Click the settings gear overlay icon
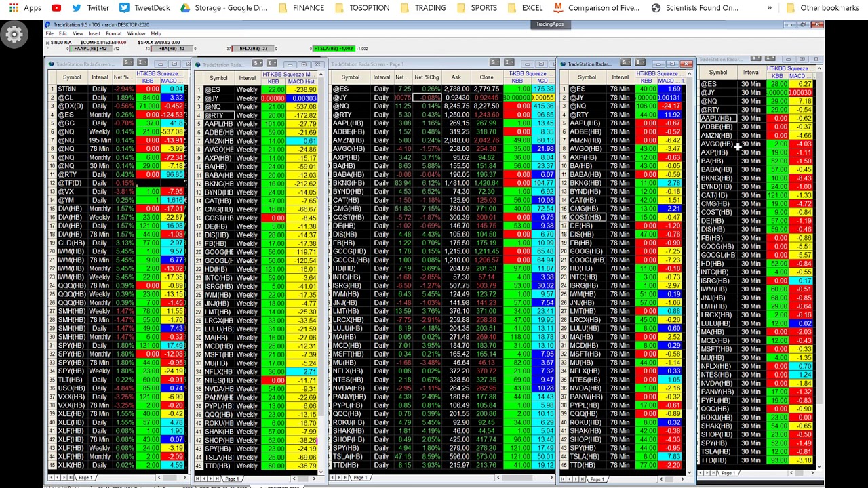868x488 pixels. 14,34
